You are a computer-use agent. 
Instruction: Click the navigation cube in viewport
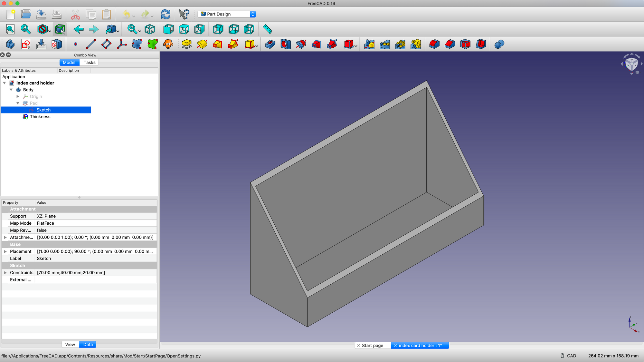point(631,64)
